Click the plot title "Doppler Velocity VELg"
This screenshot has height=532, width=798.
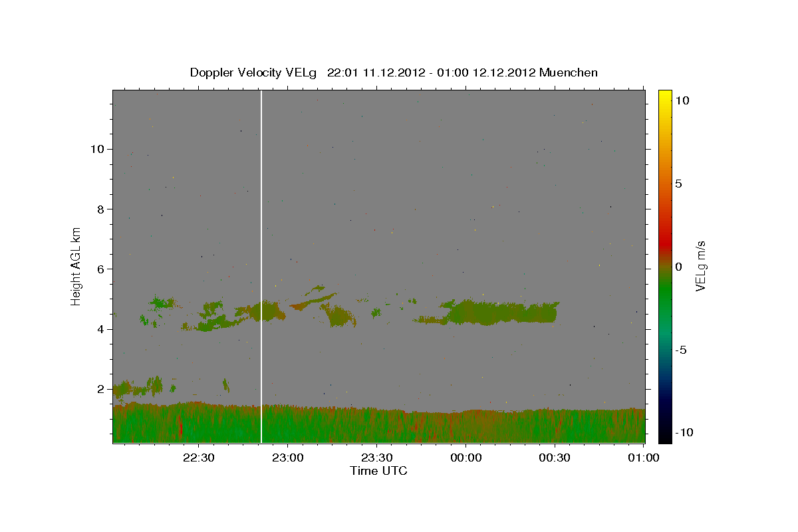pyautogui.click(x=254, y=72)
